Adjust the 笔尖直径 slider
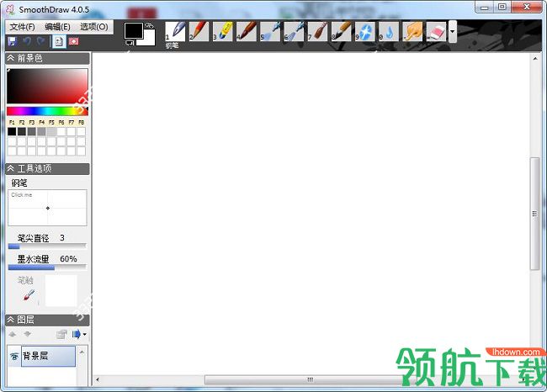Image resolution: width=547 pixels, height=392 pixels. [x=47, y=246]
